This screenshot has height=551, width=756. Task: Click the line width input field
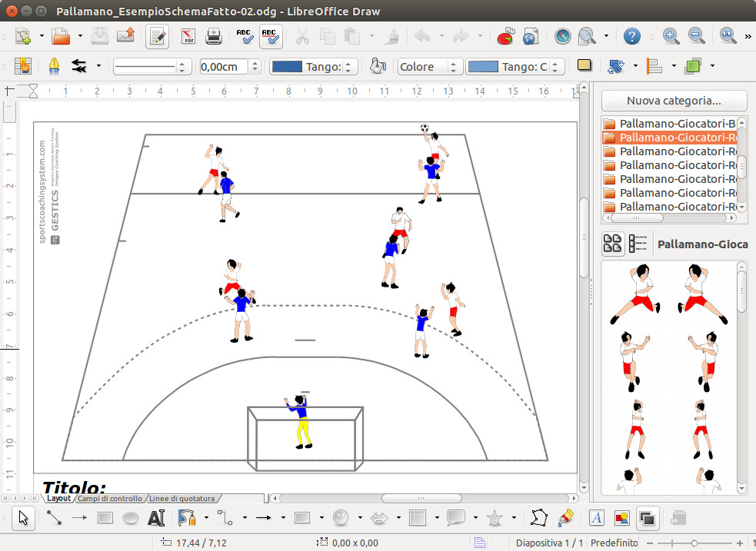224,67
